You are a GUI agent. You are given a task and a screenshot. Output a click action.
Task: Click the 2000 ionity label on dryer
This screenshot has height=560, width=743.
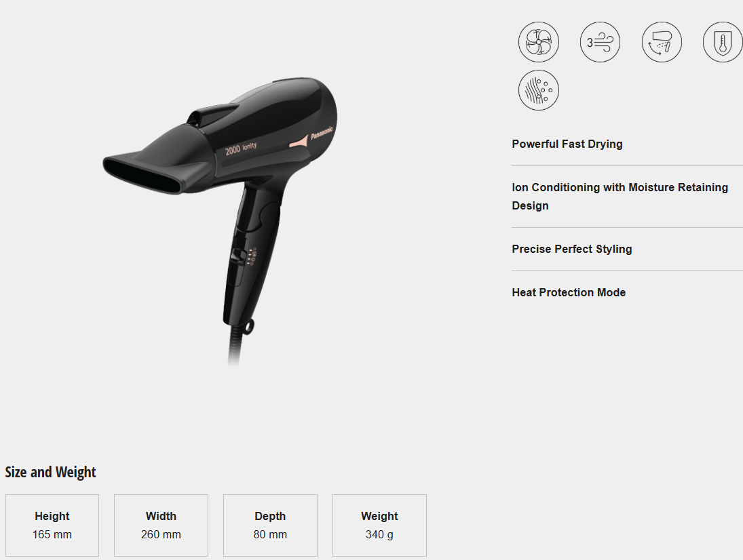[x=241, y=148]
